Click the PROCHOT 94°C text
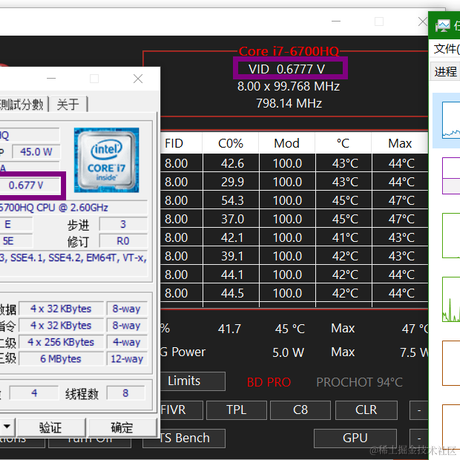The height and width of the screenshot is (460, 460). [359, 382]
